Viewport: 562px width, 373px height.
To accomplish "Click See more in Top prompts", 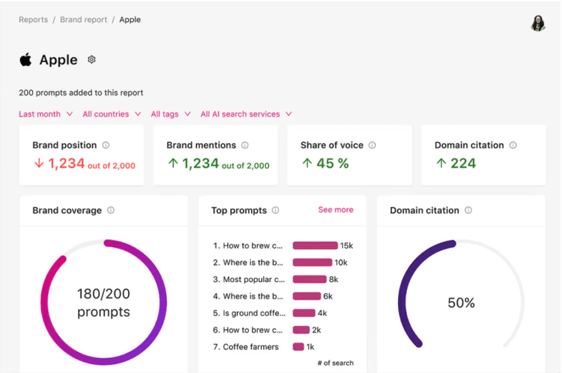I will [x=335, y=210].
